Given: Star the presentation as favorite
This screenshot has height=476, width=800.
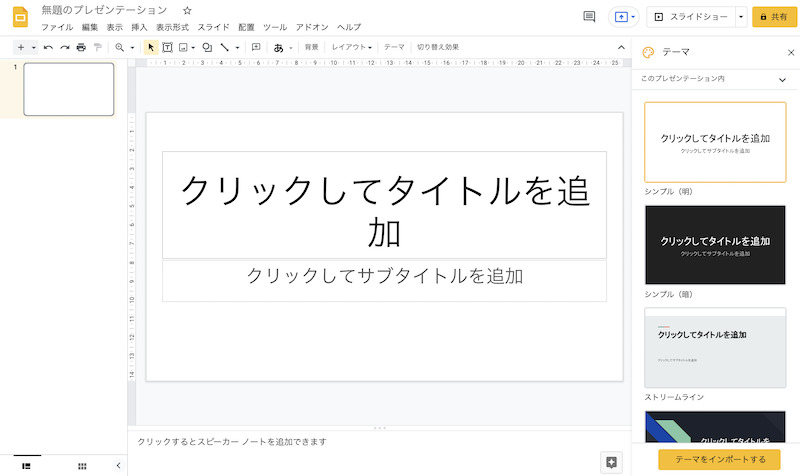Looking at the screenshot, I should point(187,10).
